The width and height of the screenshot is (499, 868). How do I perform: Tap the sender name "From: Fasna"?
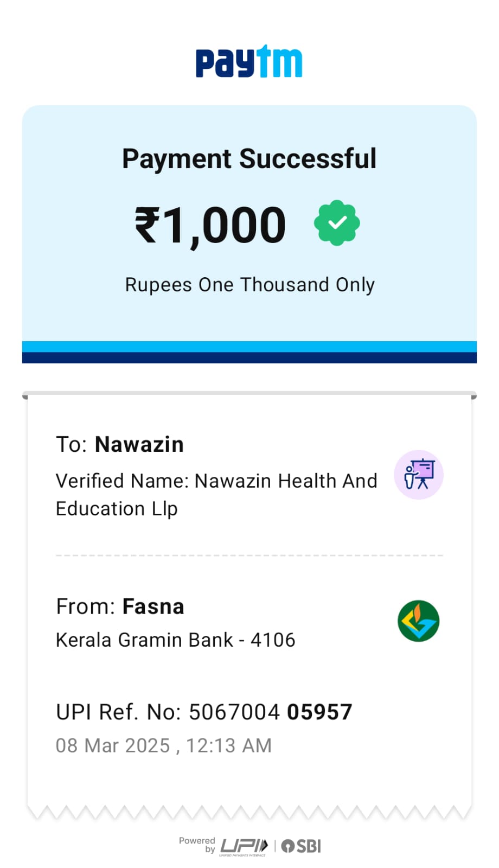120,607
